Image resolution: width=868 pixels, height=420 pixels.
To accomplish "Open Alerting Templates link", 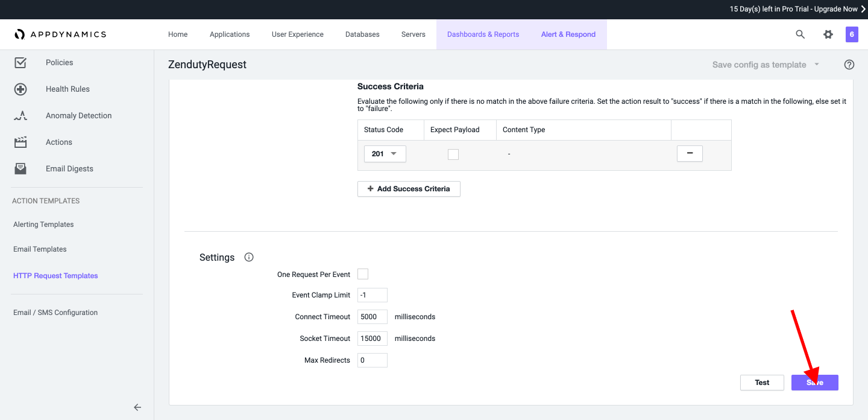I will (x=43, y=224).
